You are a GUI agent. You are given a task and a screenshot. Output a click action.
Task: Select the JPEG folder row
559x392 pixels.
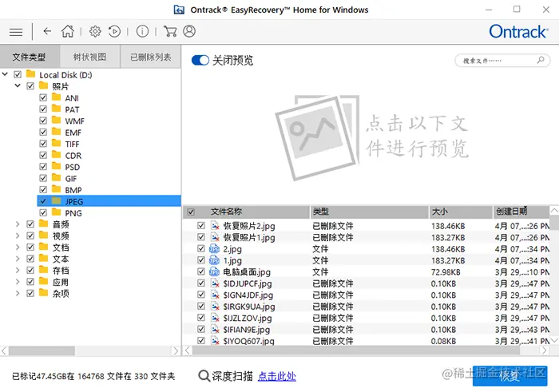(x=109, y=201)
